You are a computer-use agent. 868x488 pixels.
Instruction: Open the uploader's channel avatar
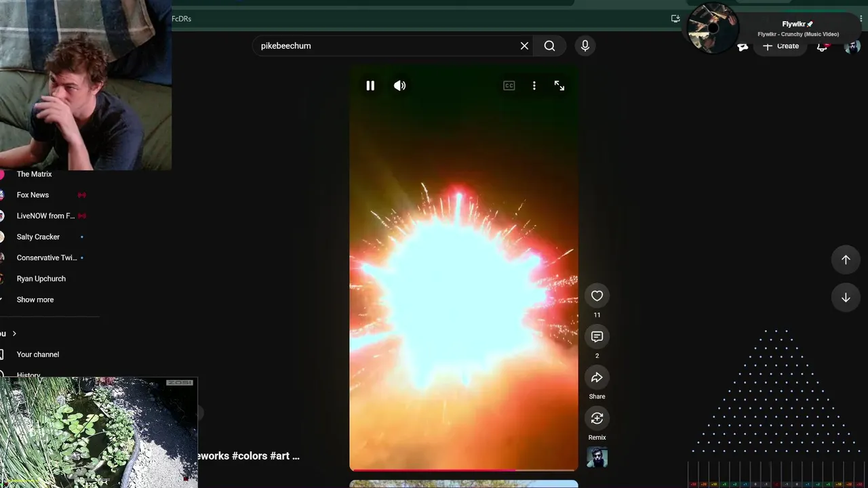597,458
